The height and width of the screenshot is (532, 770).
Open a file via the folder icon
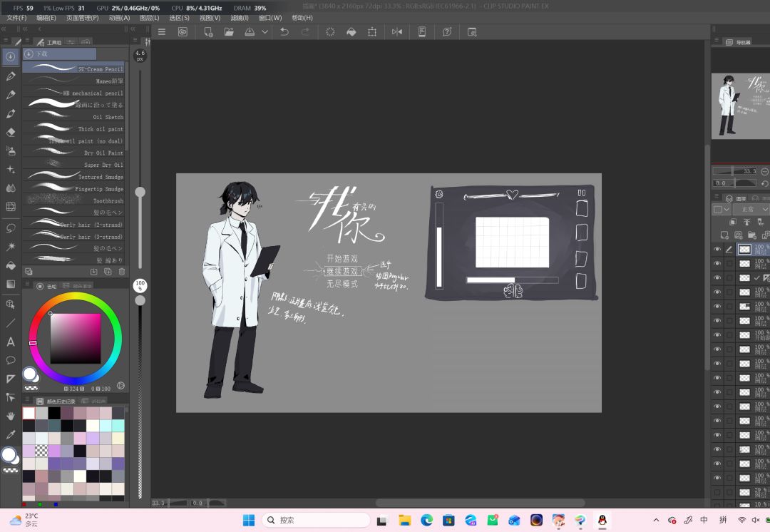point(229,32)
